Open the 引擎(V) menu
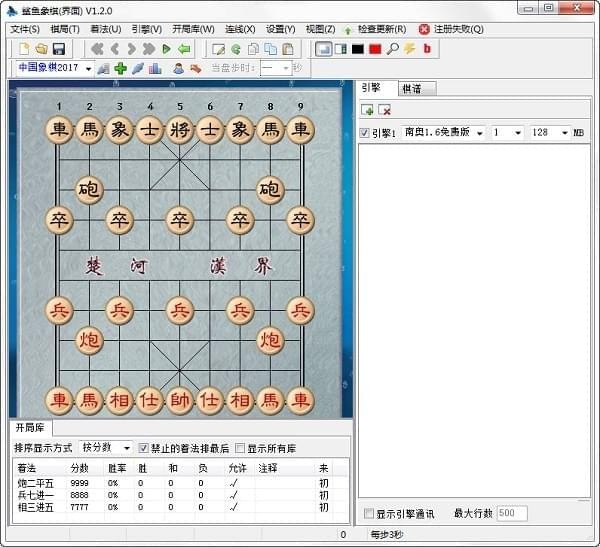This screenshot has height=547, width=600. [x=146, y=29]
